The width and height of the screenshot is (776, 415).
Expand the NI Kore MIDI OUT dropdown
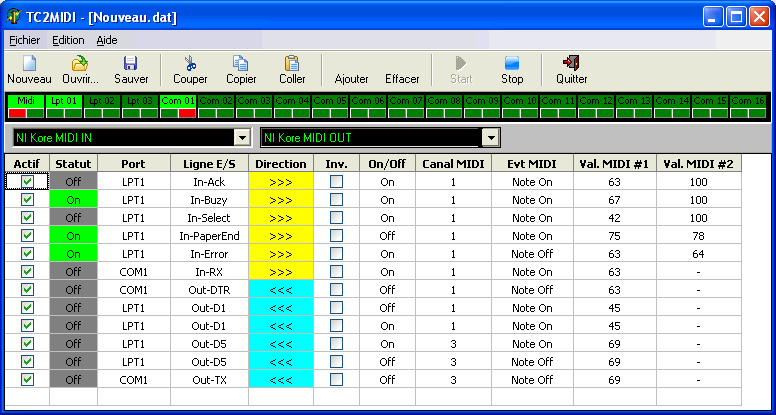489,137
